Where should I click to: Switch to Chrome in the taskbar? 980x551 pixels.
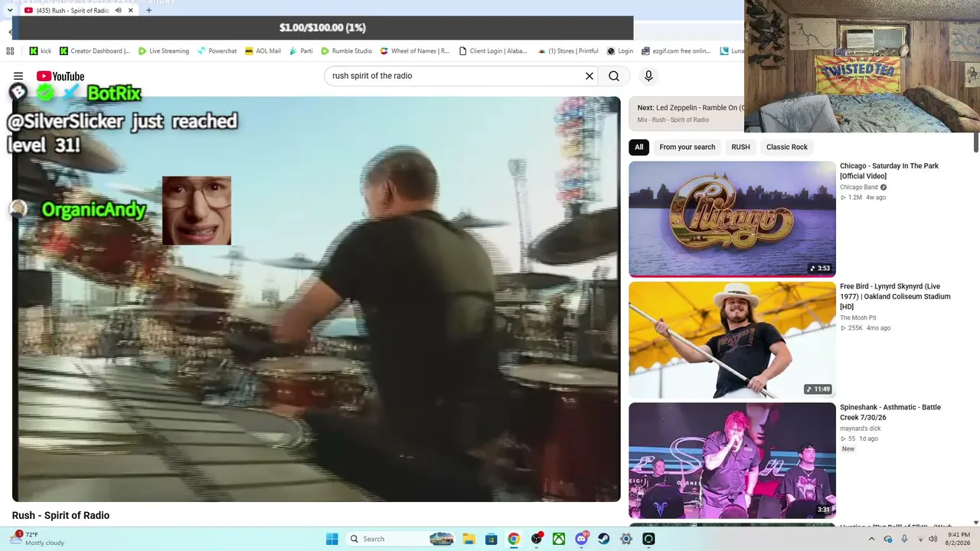(514, 539)
